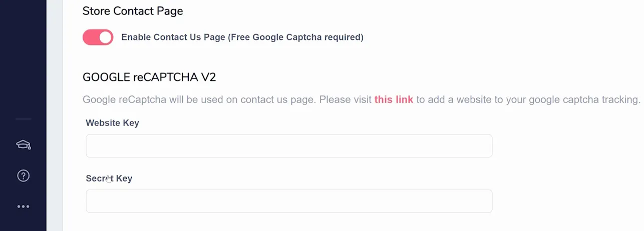
Task: Click the 'please visit' text before the link
Action: click(345, 99)
